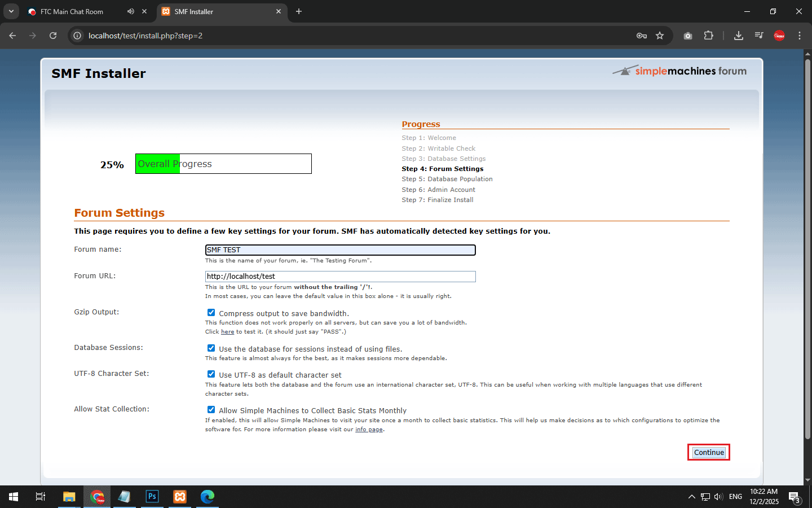Toggle UTF-8 default character set checkbox
812x508 pixels.
[x=211, y=374]
